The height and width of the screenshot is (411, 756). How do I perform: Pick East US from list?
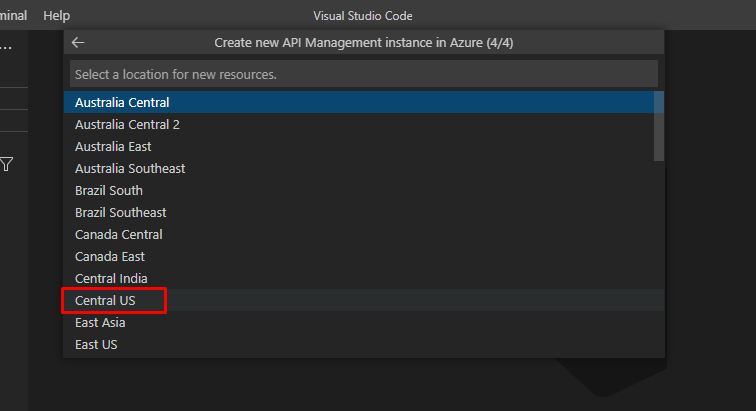[x=96, y=344]
